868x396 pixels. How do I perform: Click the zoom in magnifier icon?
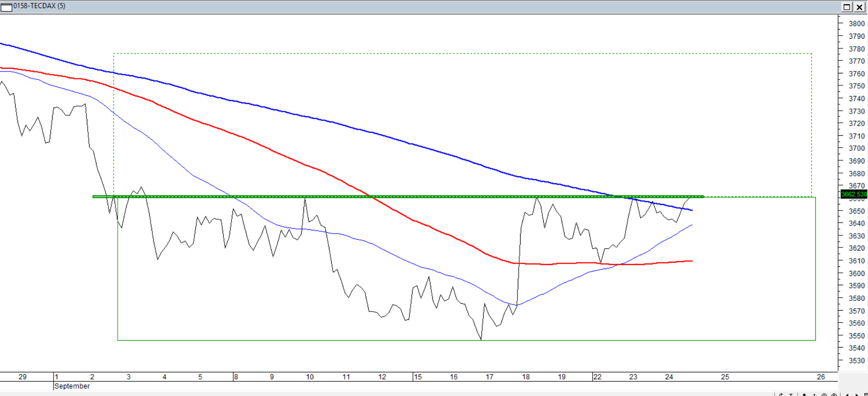pos(834,395)
